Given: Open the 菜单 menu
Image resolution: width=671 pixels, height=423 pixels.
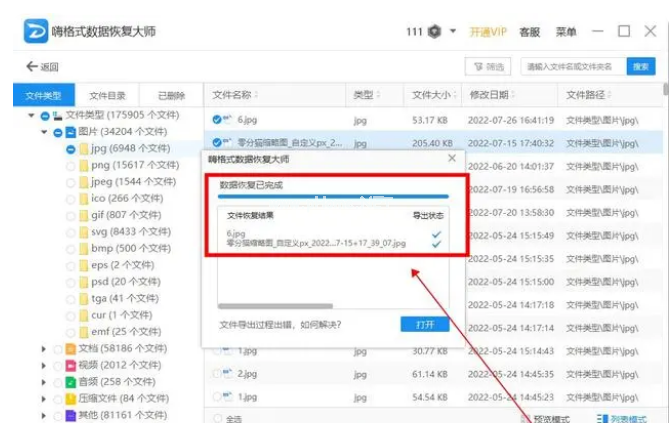Looking at the screenshot, I should (x=566, y=32).
